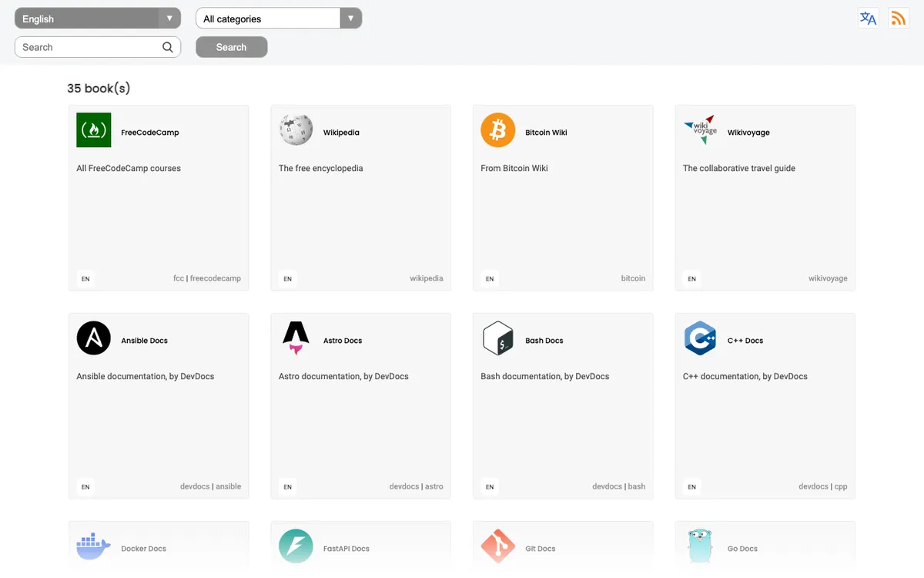Click the Bitcoin Wiki orange logo

pos(498,130)
